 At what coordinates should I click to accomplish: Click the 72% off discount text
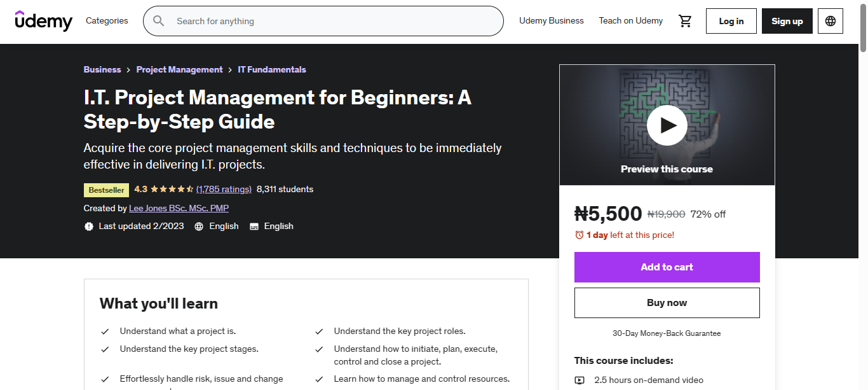click(709, 214)
